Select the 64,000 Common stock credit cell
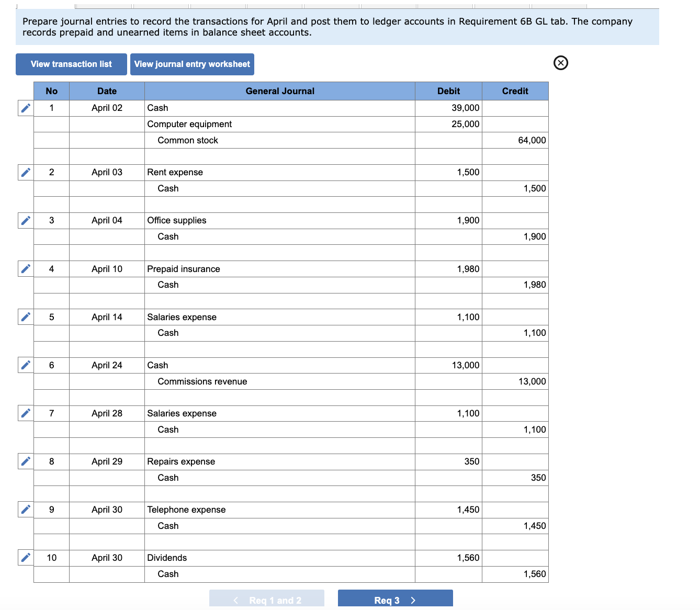The width and height of the screenshot is (700, 610). (515, 140)
